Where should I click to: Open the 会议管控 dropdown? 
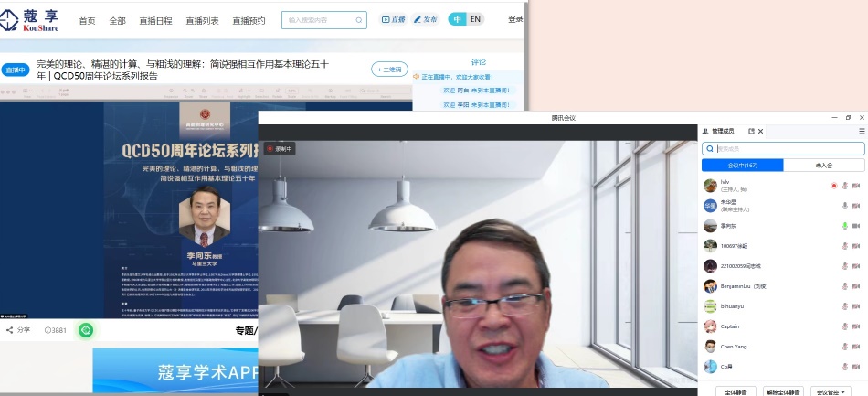tap(833, 391)
